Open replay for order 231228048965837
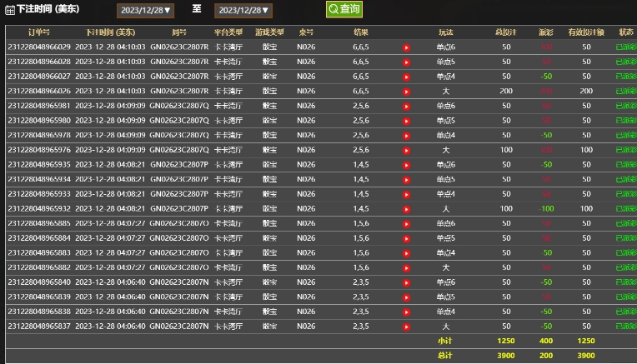 (x=407, y=327)
